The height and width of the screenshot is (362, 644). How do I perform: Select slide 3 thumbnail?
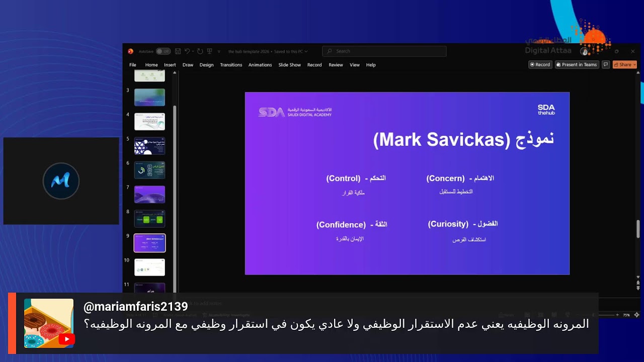click(x=149, y=98)
